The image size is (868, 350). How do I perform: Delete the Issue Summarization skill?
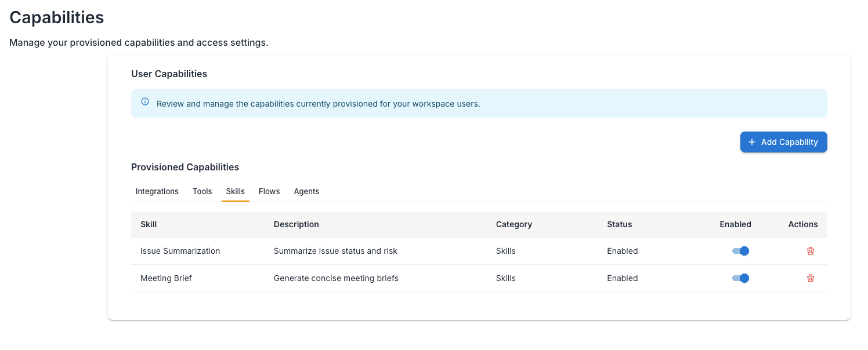pos(811,251)
